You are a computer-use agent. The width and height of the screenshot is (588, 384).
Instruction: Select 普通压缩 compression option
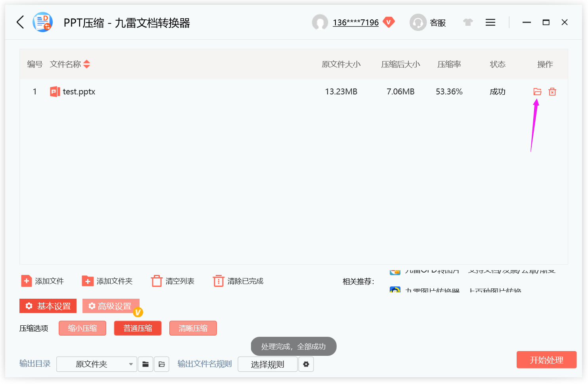pyautogui.click(x=138, y=328)
